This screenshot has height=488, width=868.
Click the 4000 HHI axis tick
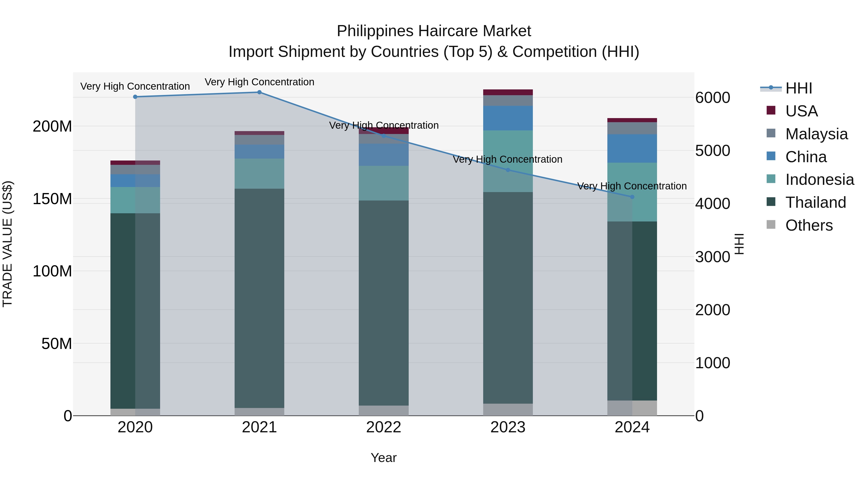pyautogui.click(x=713, y=204)
